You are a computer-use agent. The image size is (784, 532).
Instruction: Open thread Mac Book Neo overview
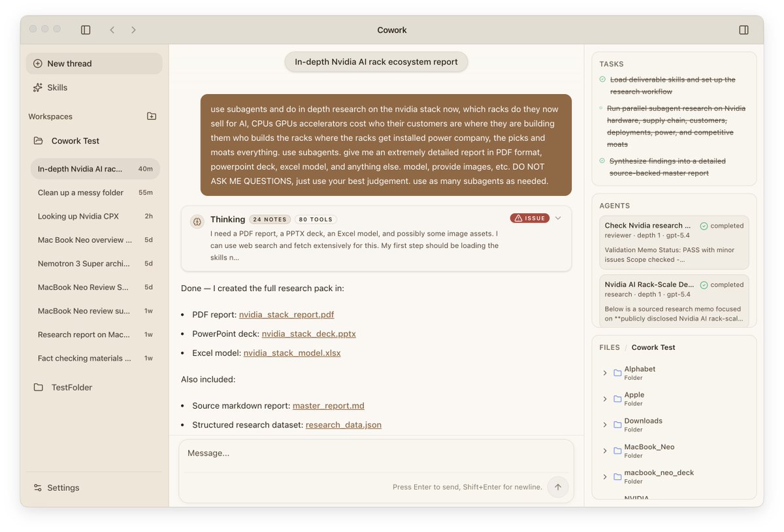click(95, 240)
